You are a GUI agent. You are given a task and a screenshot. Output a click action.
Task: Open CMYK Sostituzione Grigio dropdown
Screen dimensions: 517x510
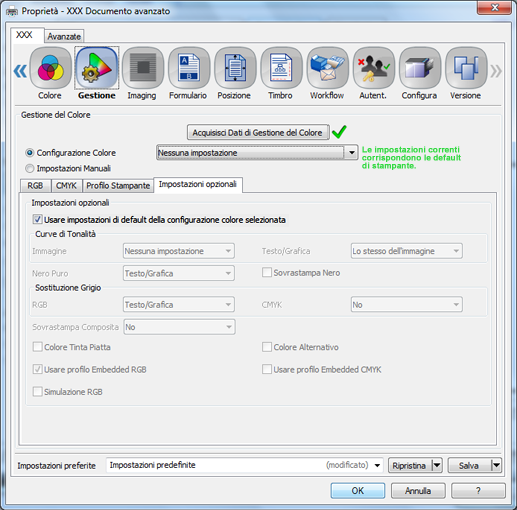click(x=406, y=305)
